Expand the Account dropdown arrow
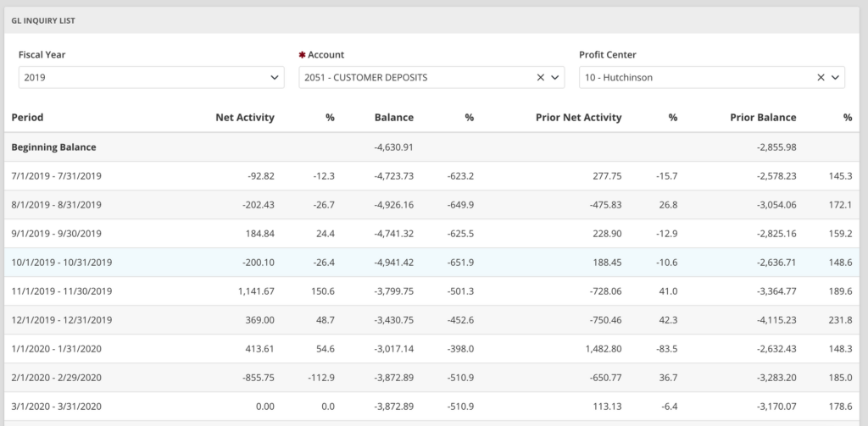Image resolution: width=868 pixels, height=426 pixels. coord(556,77)
